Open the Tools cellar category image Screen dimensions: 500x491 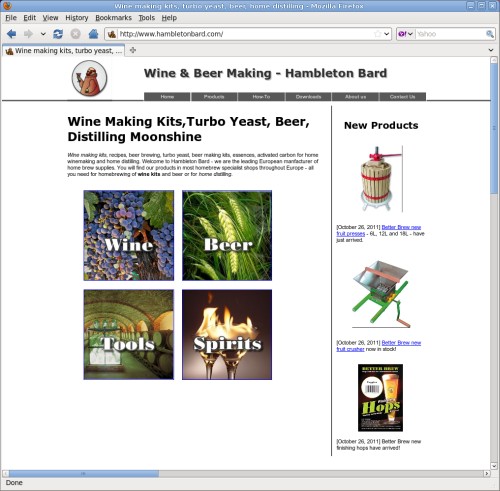pos(129,334)
